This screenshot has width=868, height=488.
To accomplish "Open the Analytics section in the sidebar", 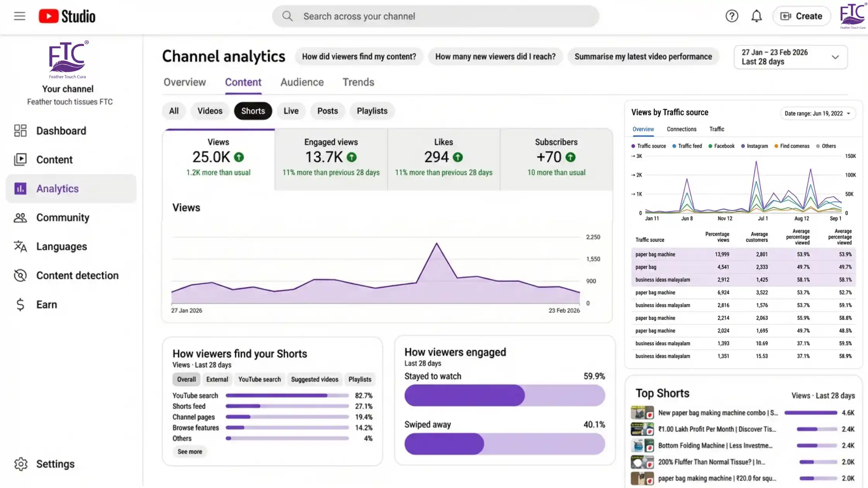I will click(x=57, y=189).
